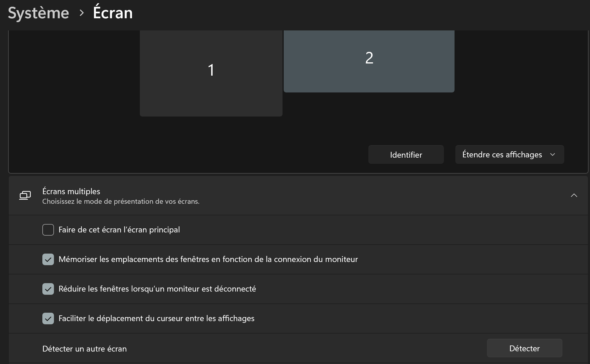Click the Détecter un autre écran label

tap(84, 349)
